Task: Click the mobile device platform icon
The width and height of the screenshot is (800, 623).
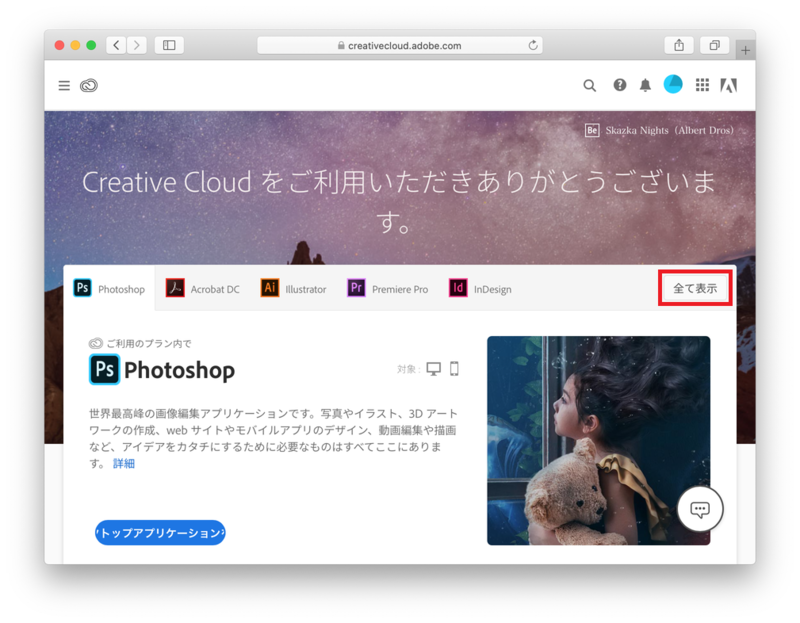Action: 454,368
